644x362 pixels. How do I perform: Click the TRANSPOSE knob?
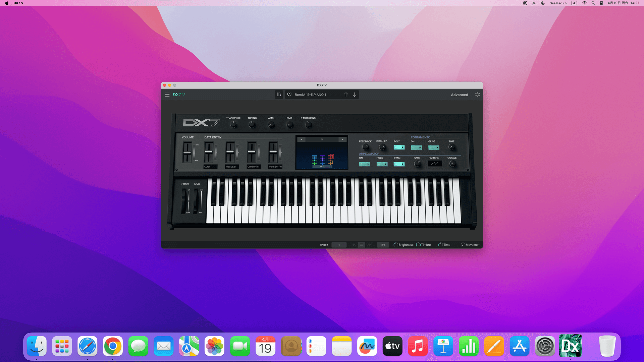coord(233,125)
